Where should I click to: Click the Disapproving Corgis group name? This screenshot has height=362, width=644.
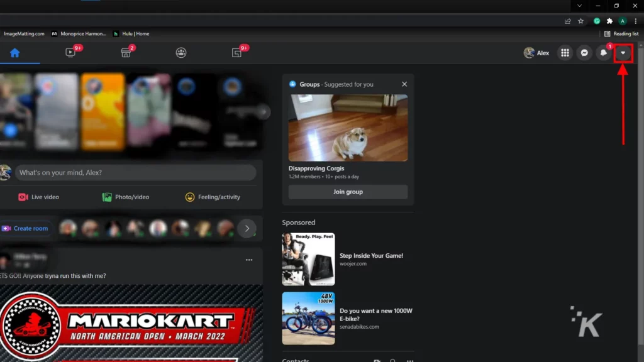click(x=316, y=168)
